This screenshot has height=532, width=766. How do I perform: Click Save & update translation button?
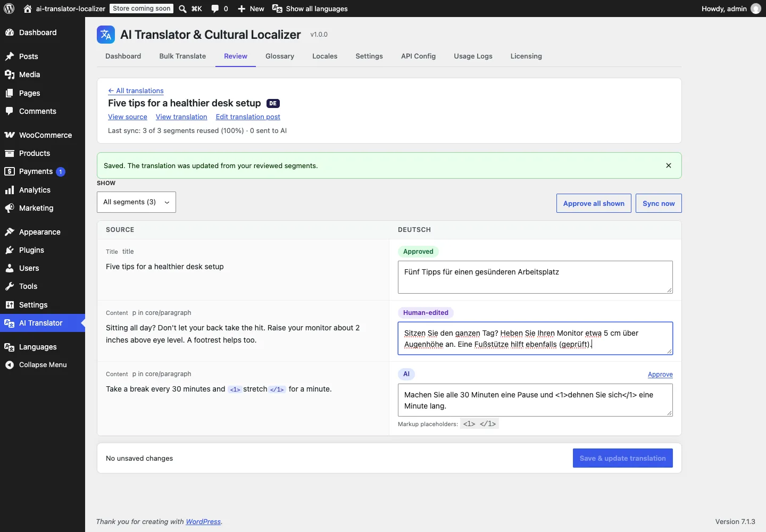click(622, 458)
